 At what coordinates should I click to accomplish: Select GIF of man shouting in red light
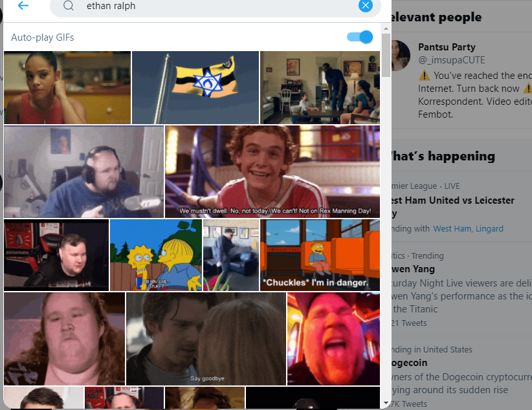333,339
